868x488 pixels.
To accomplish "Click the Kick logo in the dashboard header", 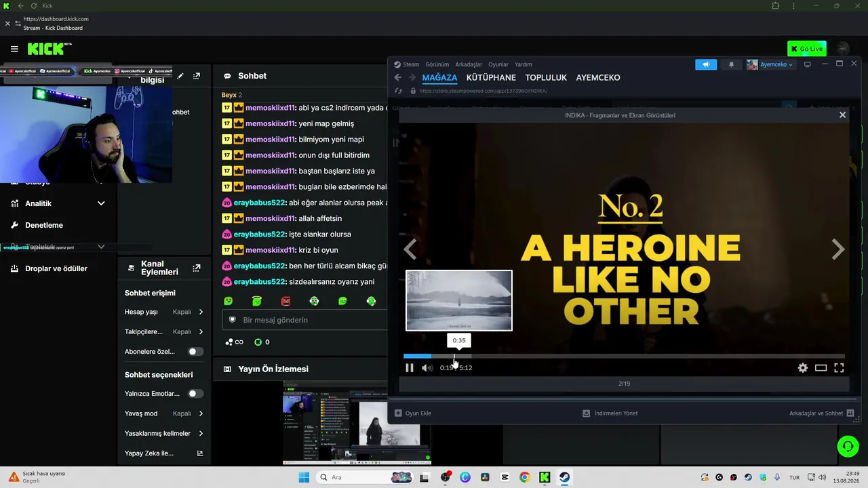I will (x=50, y=49).
